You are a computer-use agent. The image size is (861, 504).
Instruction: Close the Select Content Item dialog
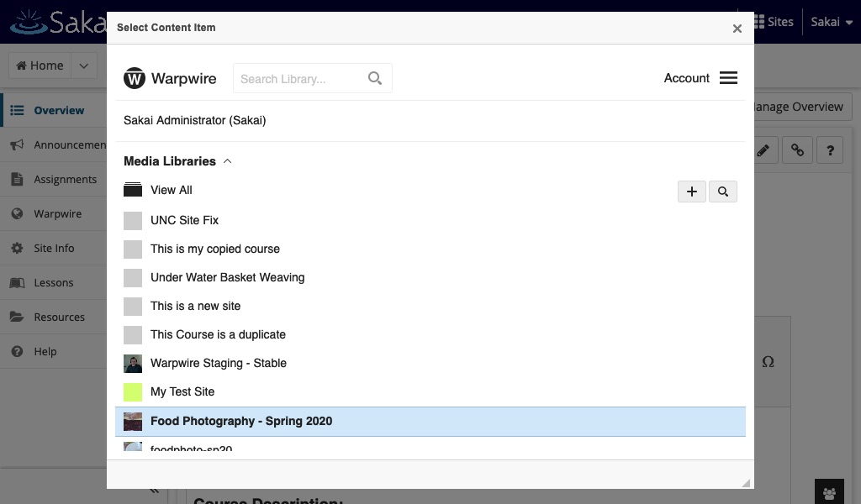(x=737, y=29)
